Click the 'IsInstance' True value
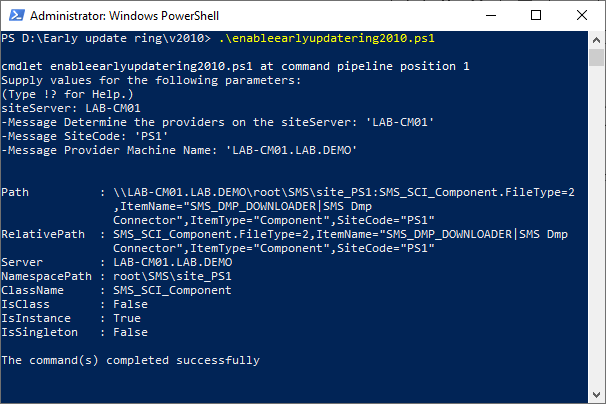This screenshot has width=606, height=404. (130, 317)
